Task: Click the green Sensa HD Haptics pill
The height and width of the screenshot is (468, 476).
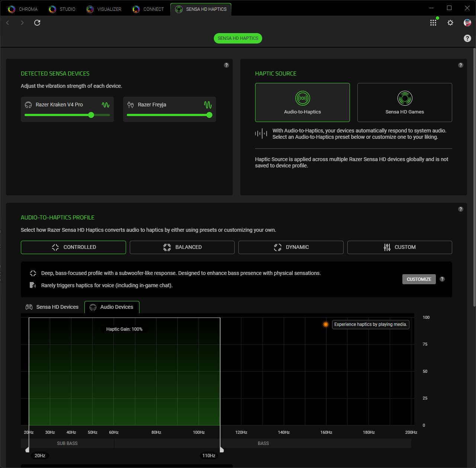Action: pos(238,38)
